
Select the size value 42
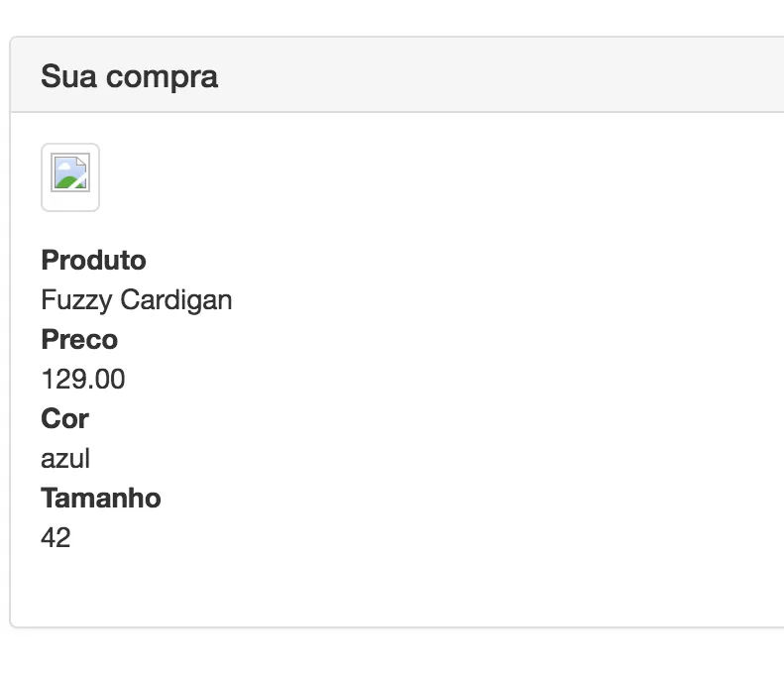tap(56, 537)
